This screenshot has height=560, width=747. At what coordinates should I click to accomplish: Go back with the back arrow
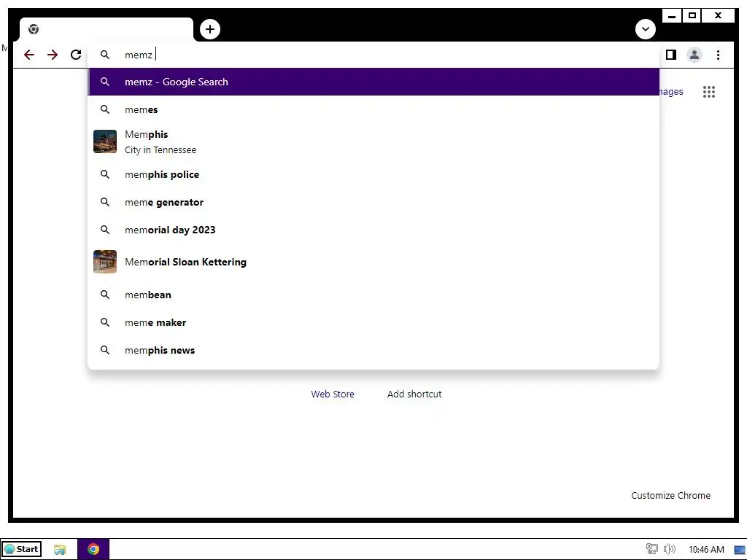[x=29, y=55]
